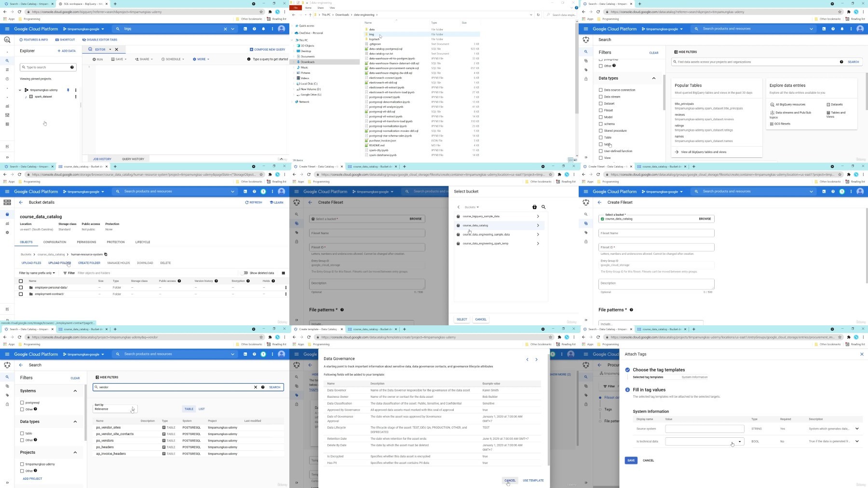Go back with the chevron beside Buckets in Select bucket

(459, 207)
